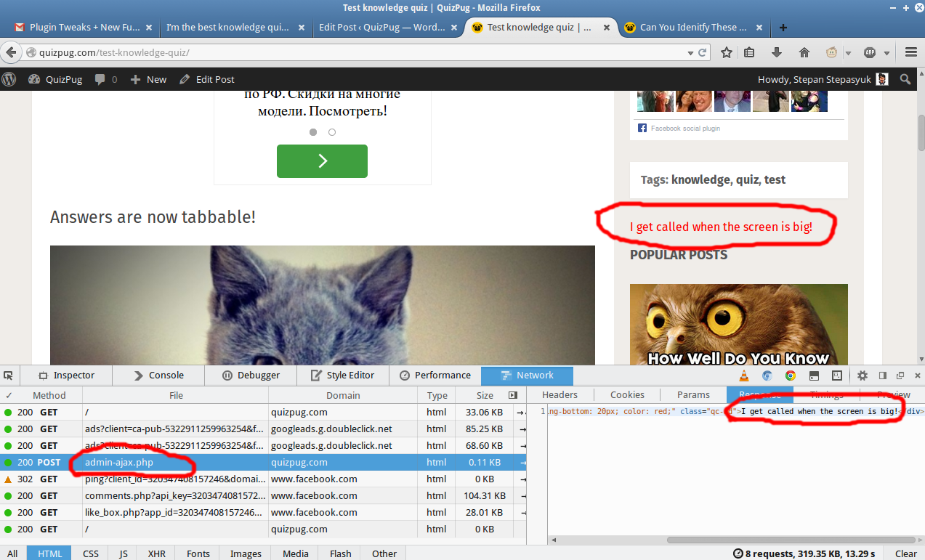Image resolution: width=925 pixels, height=560 pixels.
Task: Open a new browser tab with plus
Action: pos(783,28)
